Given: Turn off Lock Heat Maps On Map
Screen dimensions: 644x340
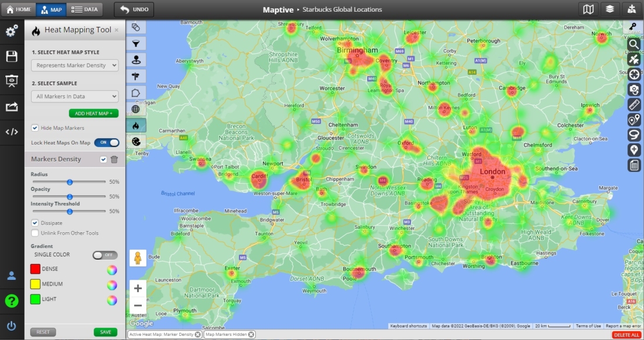Looking at the screenshot, I should (x=105, y=142).
